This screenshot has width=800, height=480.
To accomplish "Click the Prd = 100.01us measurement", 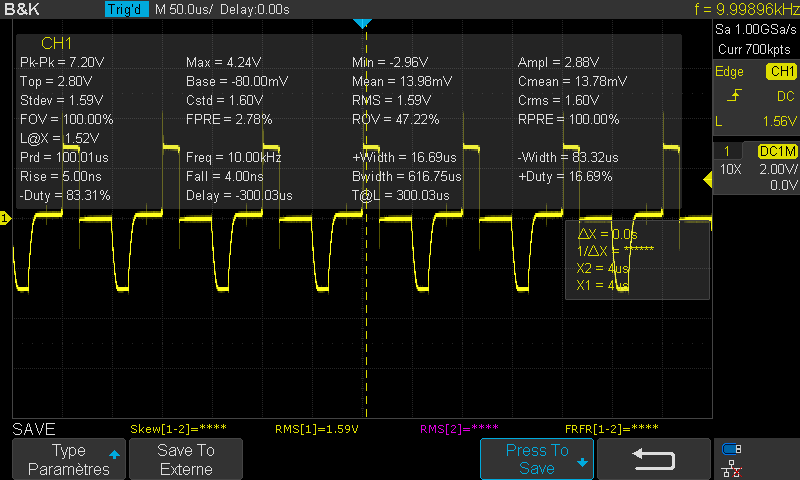I will tap(64, 157).
